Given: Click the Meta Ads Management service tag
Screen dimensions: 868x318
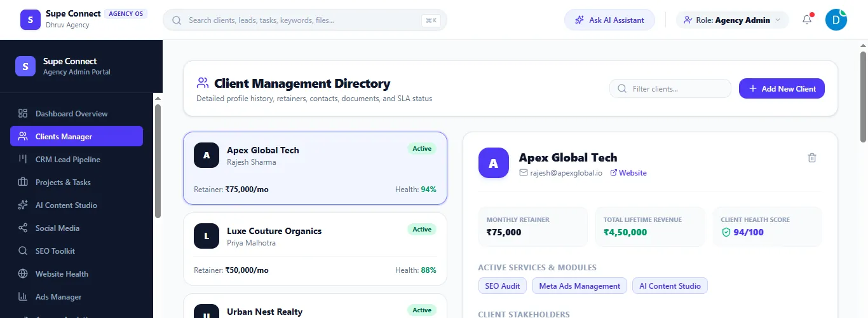Looking at the screenshot, I should coord(580,286).
